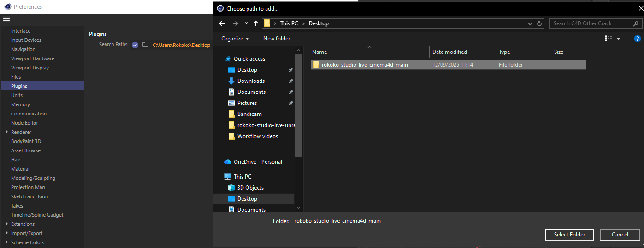Expand the Import/Export preferences group
644x248 pixels.
click(6, 233)
